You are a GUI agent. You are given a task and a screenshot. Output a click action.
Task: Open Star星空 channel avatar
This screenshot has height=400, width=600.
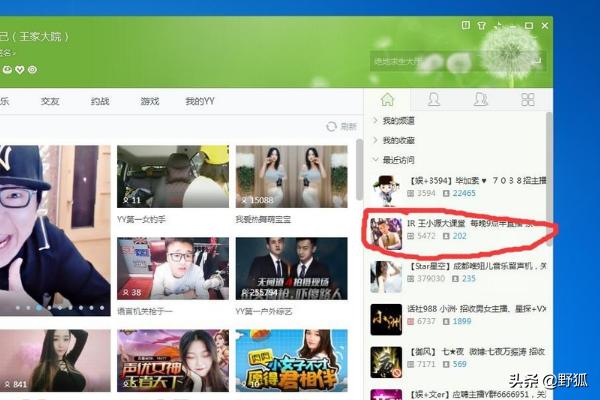386,276
